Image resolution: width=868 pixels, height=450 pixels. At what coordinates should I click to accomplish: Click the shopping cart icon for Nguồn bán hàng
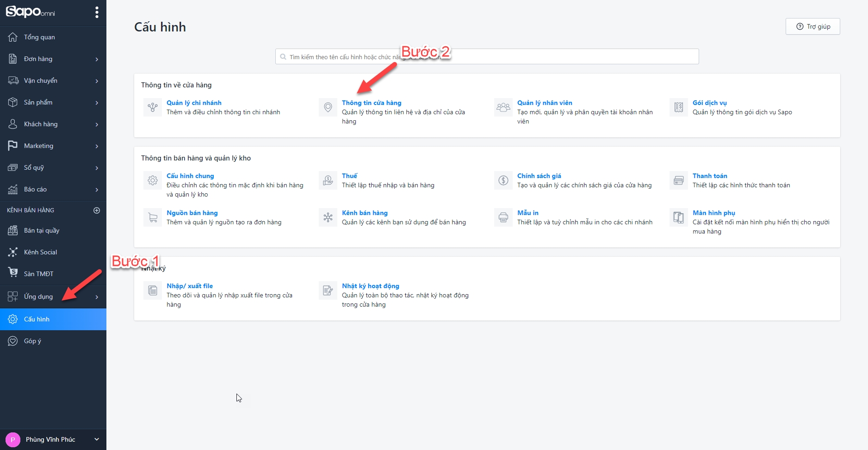point(153,217)
